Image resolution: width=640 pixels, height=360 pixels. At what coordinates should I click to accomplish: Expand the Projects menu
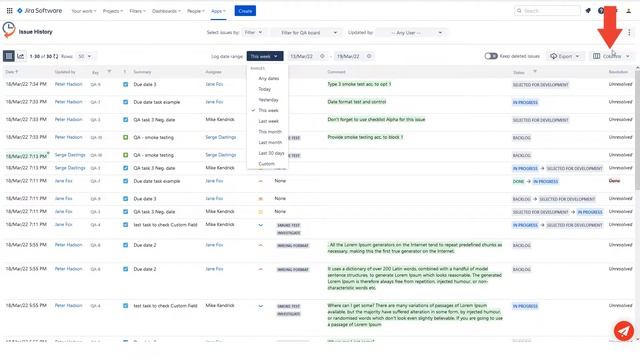point(113,11)
